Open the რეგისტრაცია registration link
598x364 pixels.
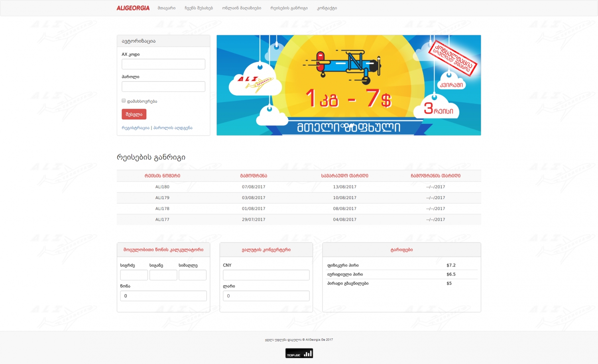(136, 128)
